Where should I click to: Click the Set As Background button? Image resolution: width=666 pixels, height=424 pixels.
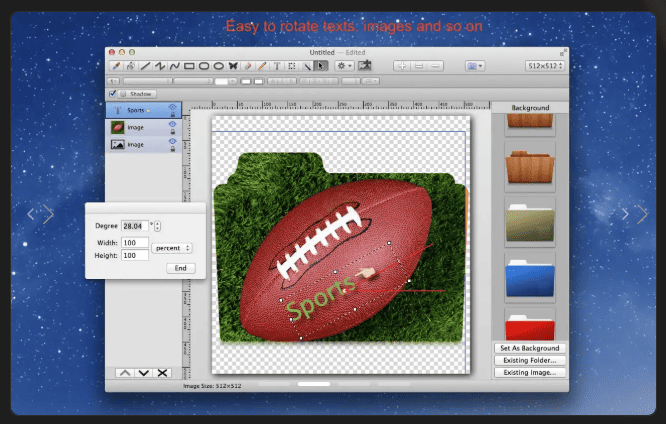click(x=530, y=348)
